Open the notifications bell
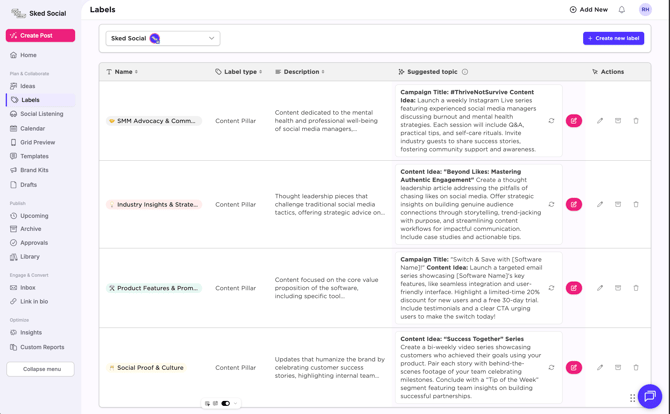Viewport: 670px width, 414px height. point(622,10)
